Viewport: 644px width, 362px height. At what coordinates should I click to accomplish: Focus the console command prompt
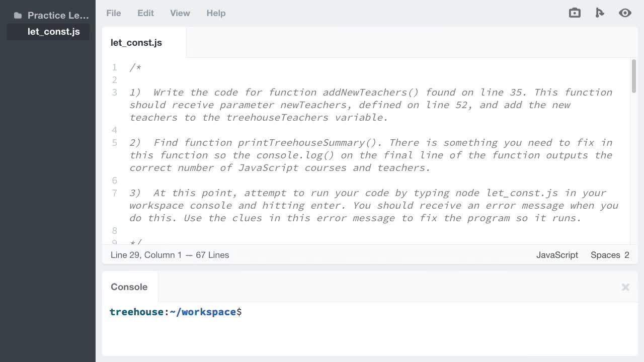point(252,312)
